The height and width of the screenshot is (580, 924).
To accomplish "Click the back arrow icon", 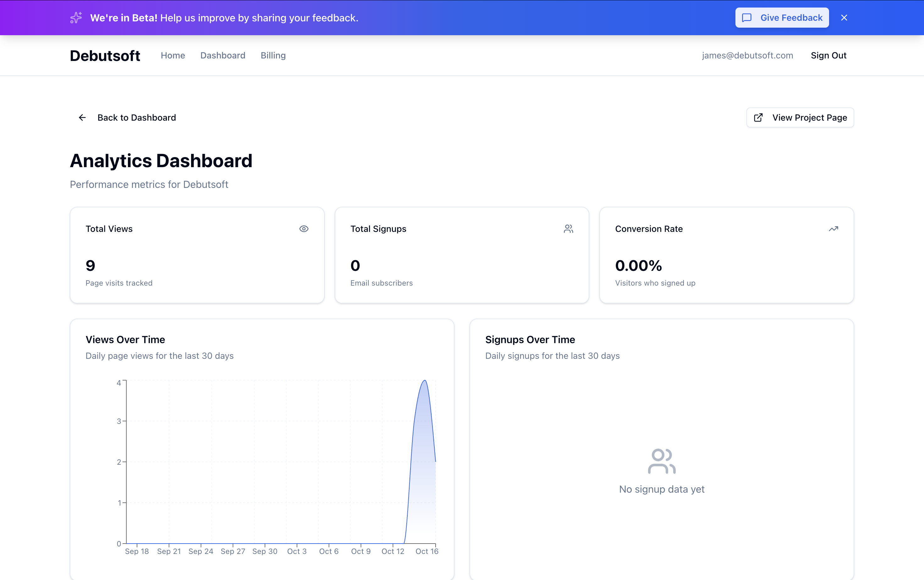I will (x=82, y=118).
